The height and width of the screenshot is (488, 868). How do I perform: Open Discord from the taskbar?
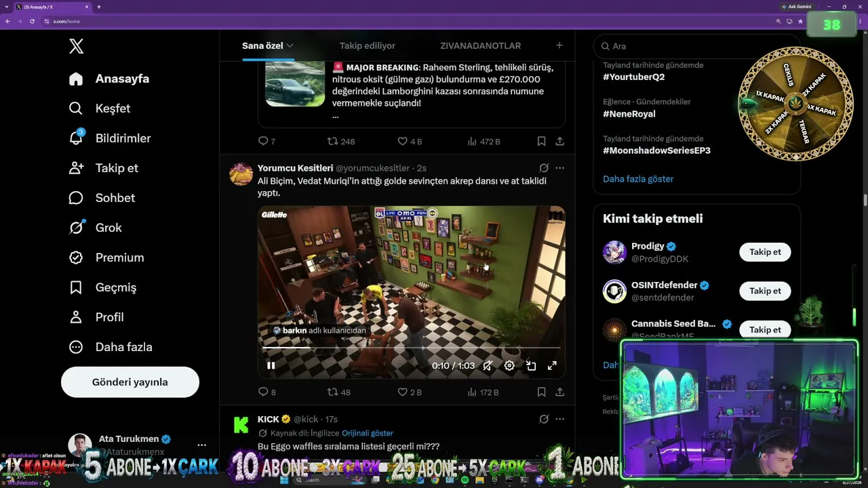(539, 480)
